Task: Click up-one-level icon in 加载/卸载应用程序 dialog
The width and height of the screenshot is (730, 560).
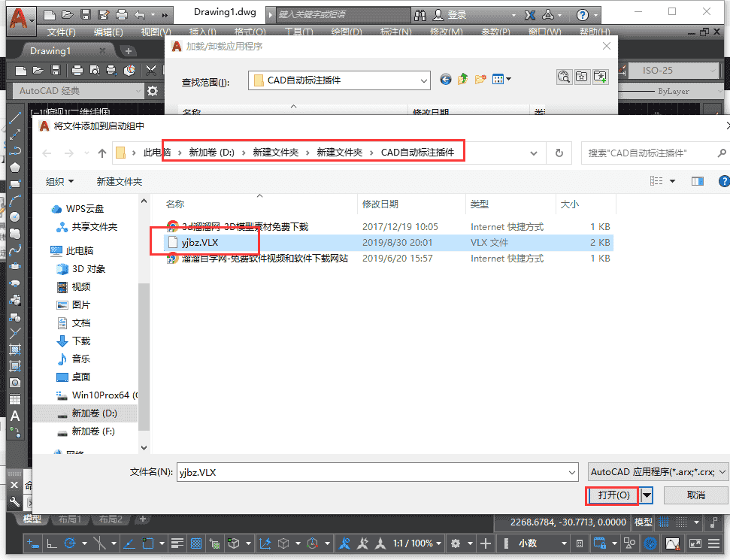Action: [463, 80]
